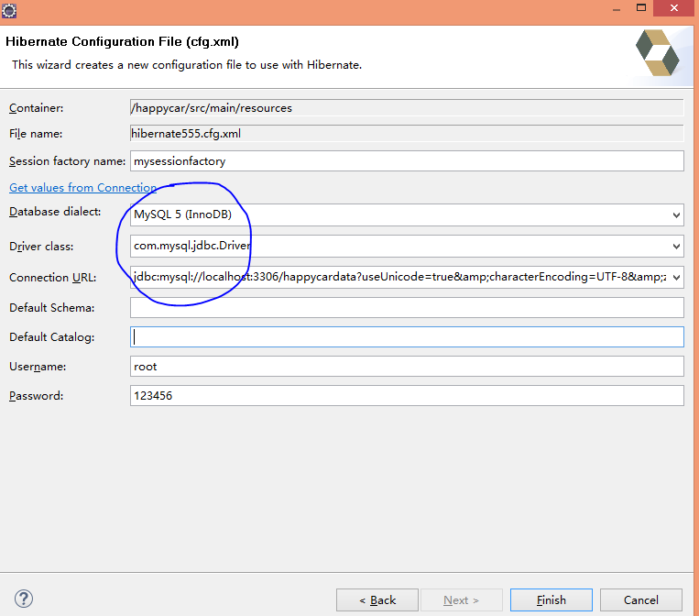The height and width of the screenshot is (616, 699).
Task: Click the Container path field
Action: pos(407,108)
